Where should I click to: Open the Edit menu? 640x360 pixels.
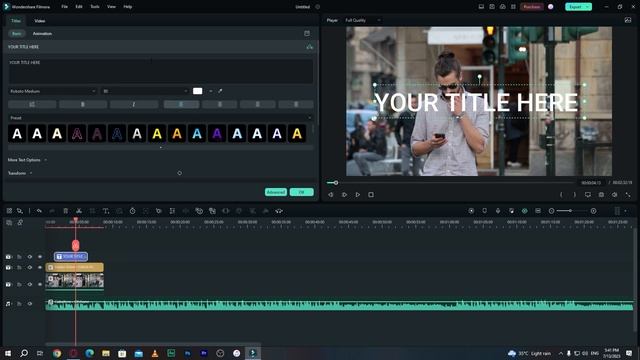click(79, 7)
